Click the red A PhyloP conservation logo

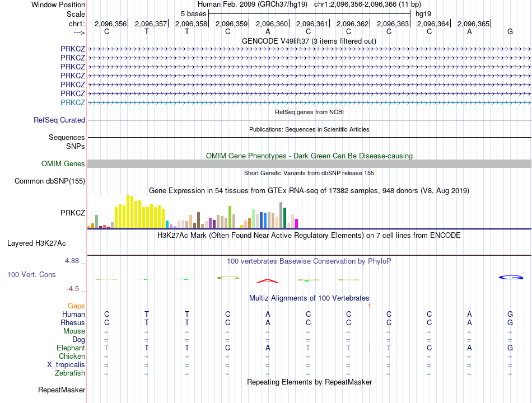tap(268, 281)
